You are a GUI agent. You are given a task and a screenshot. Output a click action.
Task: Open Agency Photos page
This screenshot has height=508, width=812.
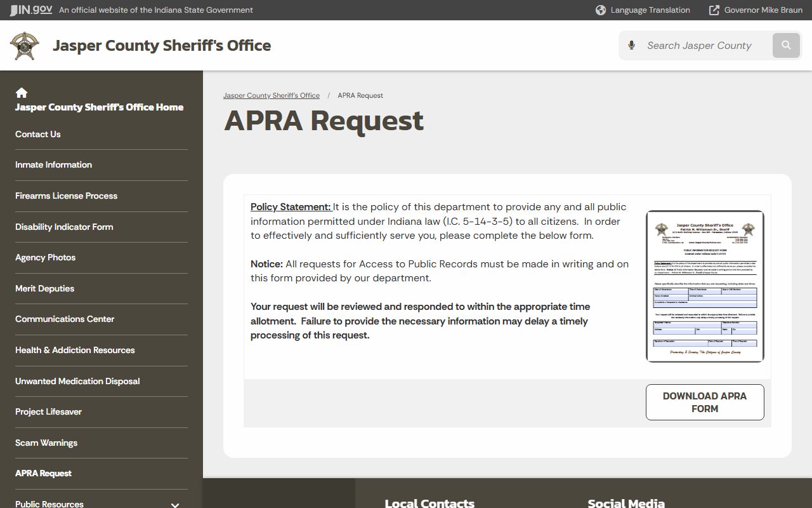(x=45, y=257)
